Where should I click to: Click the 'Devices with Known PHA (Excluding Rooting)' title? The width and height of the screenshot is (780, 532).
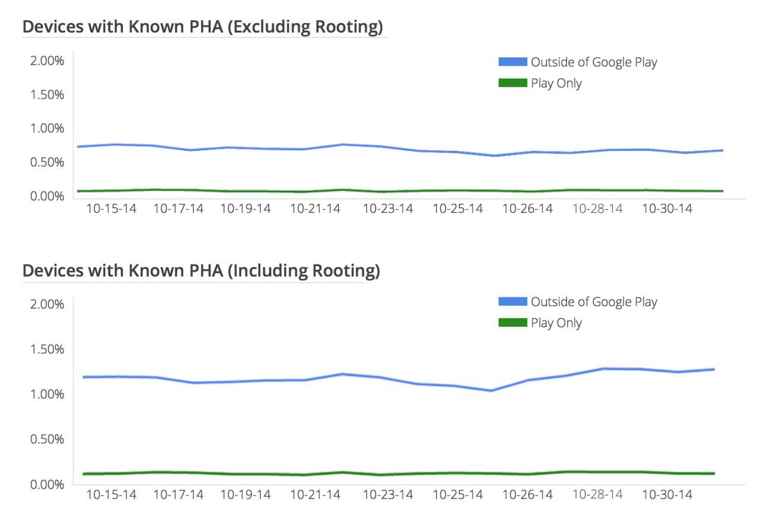pos(203,27)
